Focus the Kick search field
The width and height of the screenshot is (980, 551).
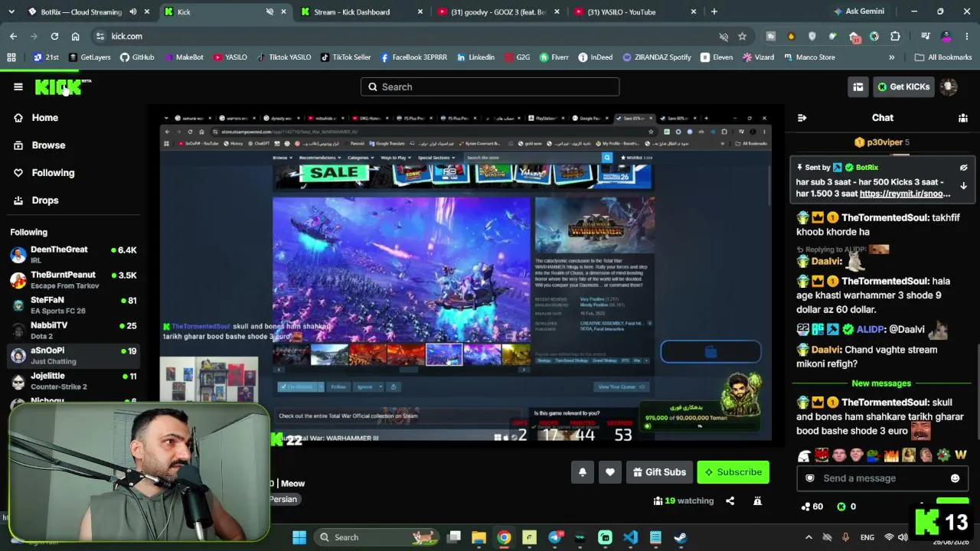click(x=490, y=86)
